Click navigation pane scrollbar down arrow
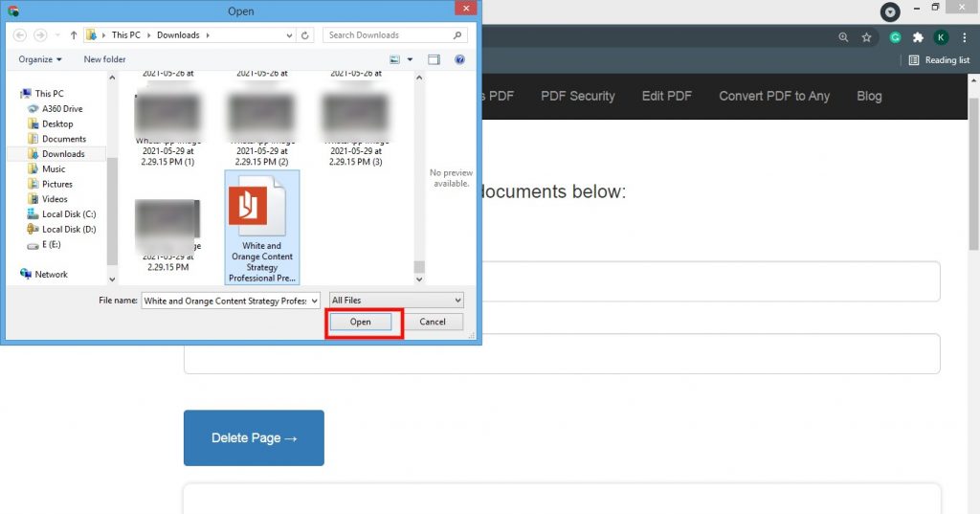 click(112, 279)
